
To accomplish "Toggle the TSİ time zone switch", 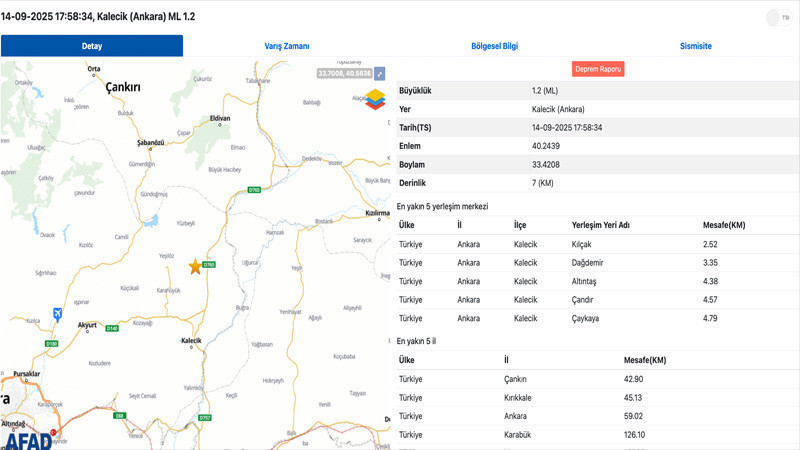I will [x=777, y=17].
